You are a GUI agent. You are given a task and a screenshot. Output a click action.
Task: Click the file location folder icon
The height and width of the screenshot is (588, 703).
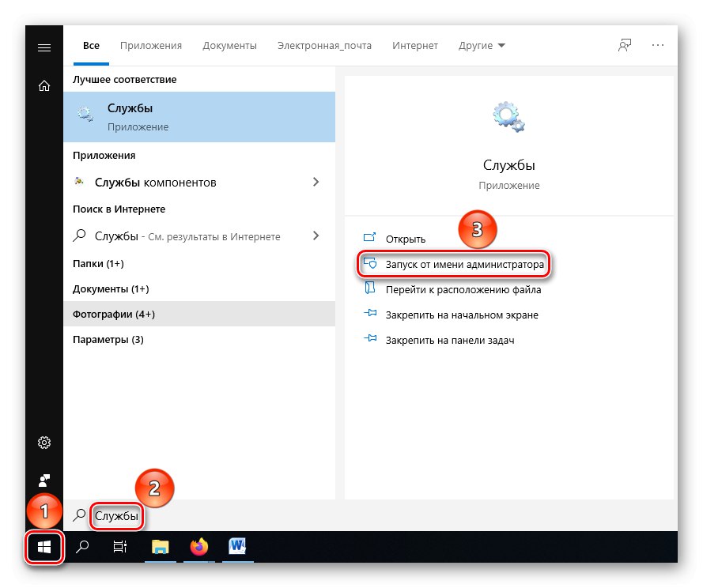pos(369,287)
